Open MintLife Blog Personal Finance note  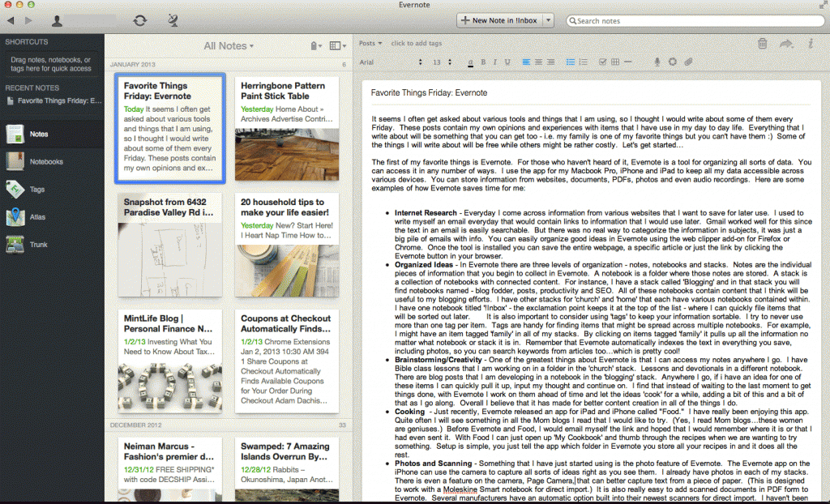(170, 361)
